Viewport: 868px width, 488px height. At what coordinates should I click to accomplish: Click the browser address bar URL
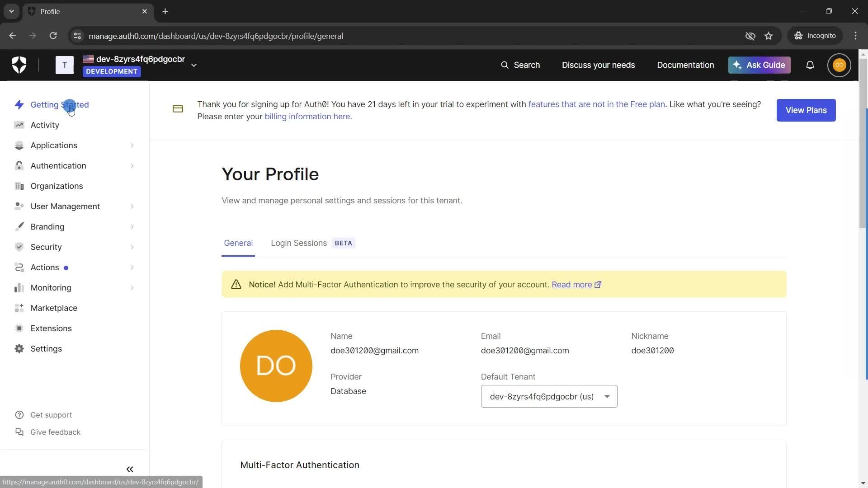pyautogui.click(x=216, y=36)
